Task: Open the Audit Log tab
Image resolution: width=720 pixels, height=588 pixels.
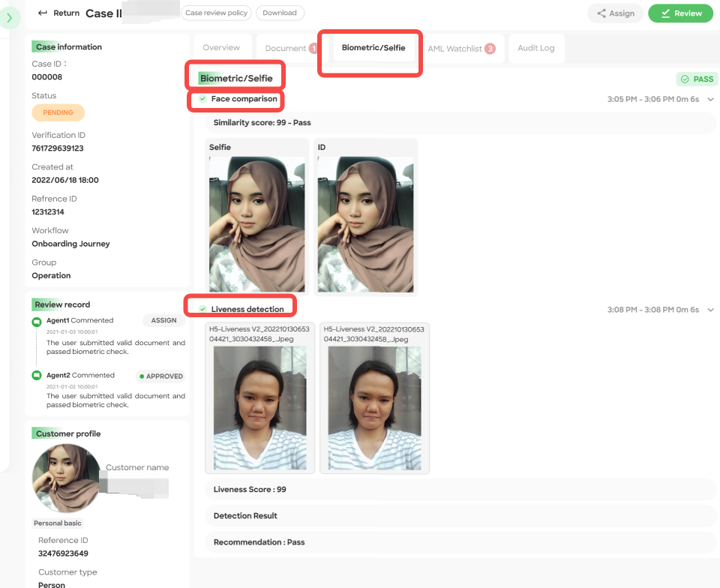Action: click(535, 48)
